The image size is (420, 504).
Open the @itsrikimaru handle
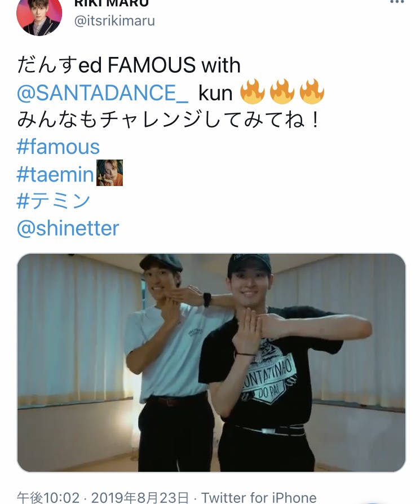(114, 21)
